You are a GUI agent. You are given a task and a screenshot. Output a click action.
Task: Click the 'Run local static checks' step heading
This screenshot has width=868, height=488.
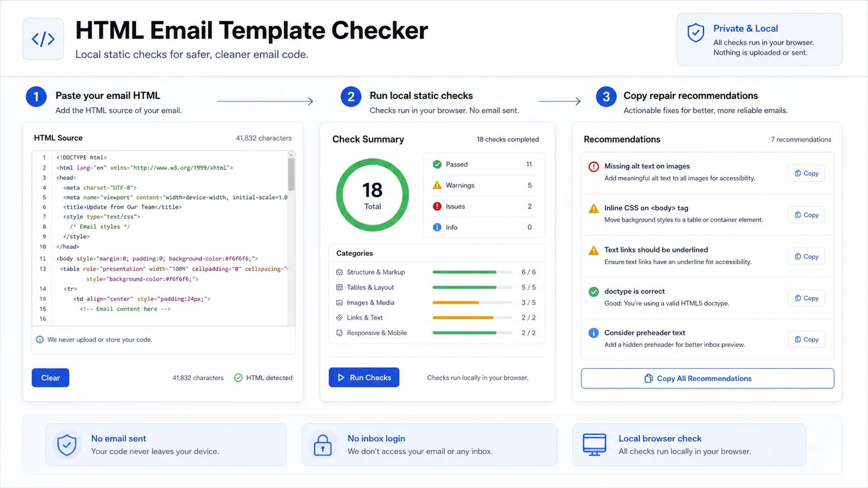[422, 95]
